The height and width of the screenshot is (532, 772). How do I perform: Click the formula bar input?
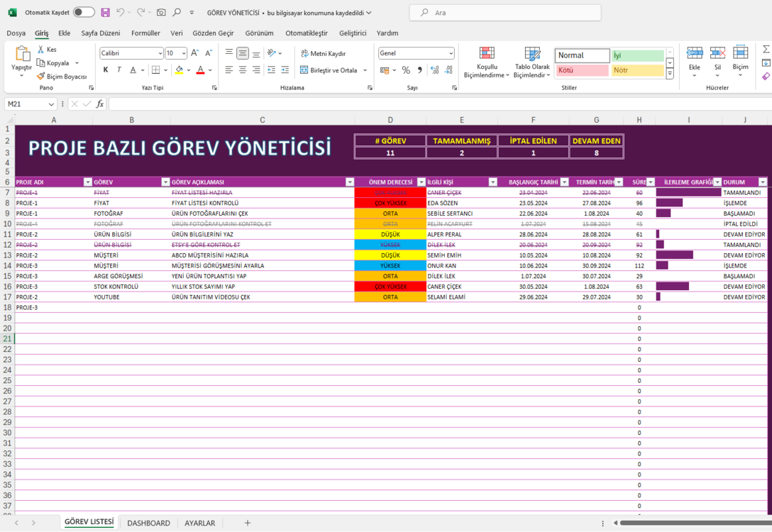440,104
